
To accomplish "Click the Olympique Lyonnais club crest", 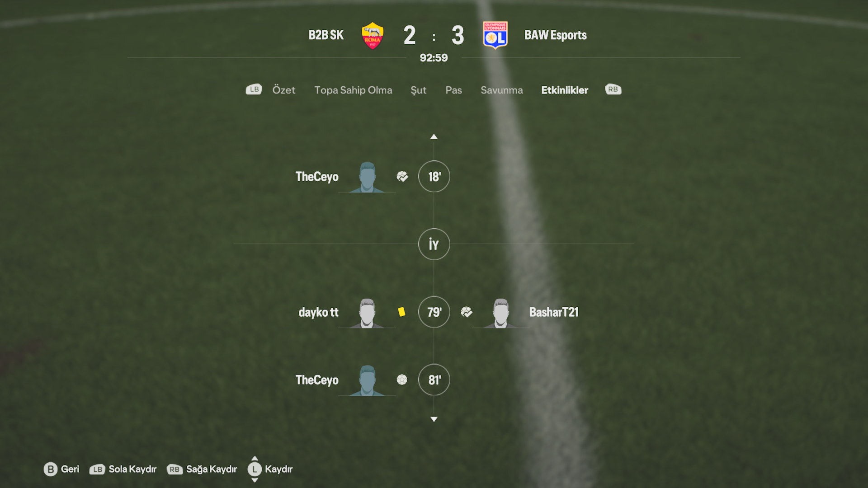I will (495, 35).
